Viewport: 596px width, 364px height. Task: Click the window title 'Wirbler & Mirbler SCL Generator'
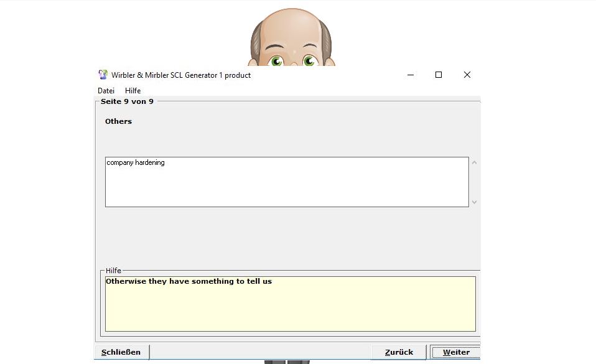pyautogui.click(x=181, y=75)
